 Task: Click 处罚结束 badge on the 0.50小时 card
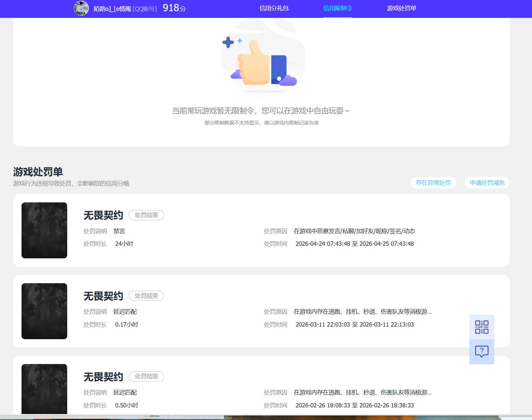146,376
